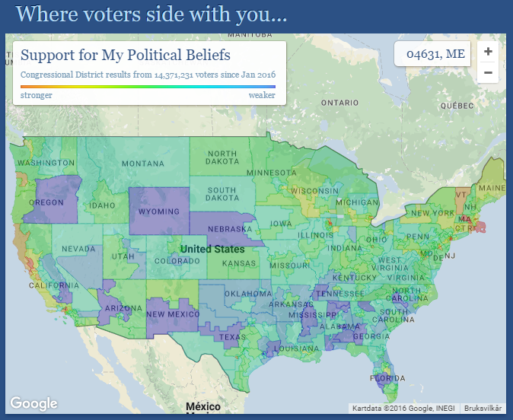This screenshot has width=513, height=420.
Task: Click the stronger-to-weaker color gradient bar
Action: pos(148,87)
